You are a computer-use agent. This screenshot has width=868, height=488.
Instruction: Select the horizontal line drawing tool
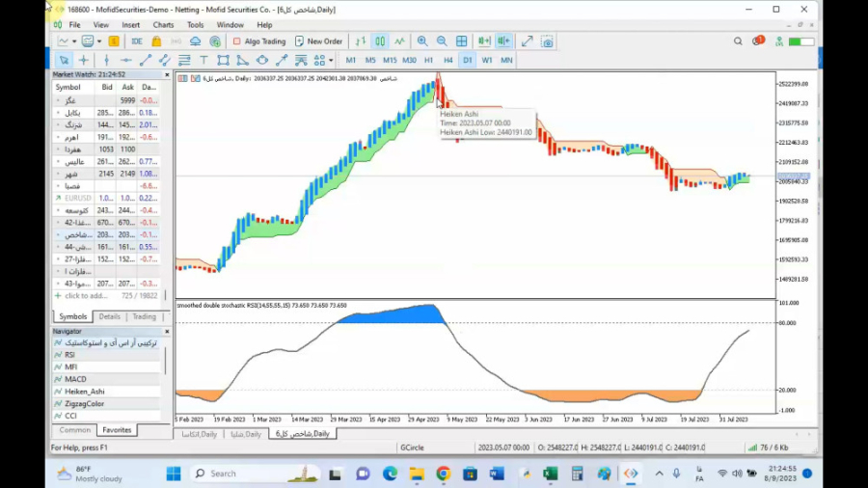[126, 60]
